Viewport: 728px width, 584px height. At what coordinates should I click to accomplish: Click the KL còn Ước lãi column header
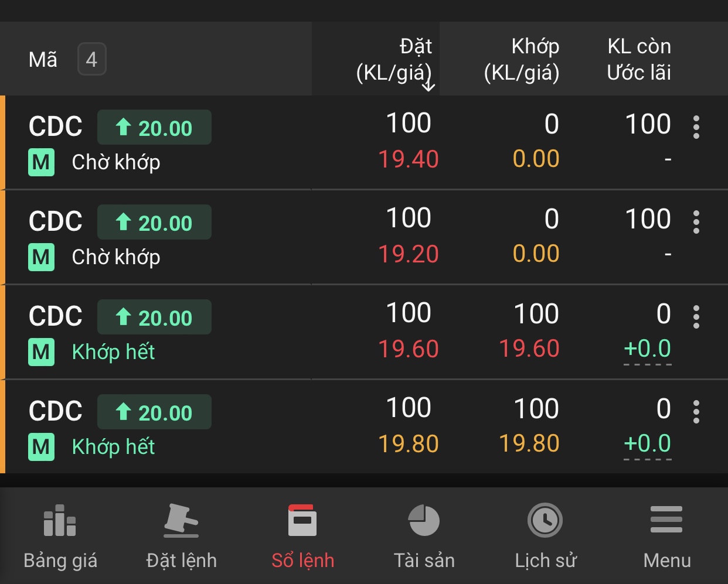click(x=639, y=59)
